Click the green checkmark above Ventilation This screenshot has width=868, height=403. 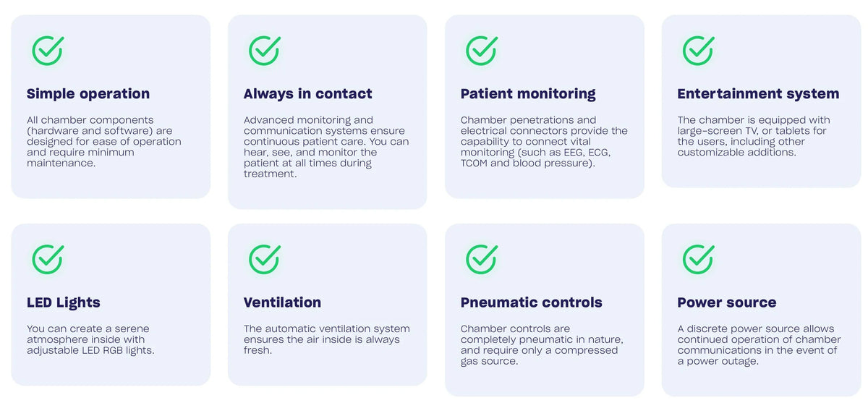coord(265,259)
